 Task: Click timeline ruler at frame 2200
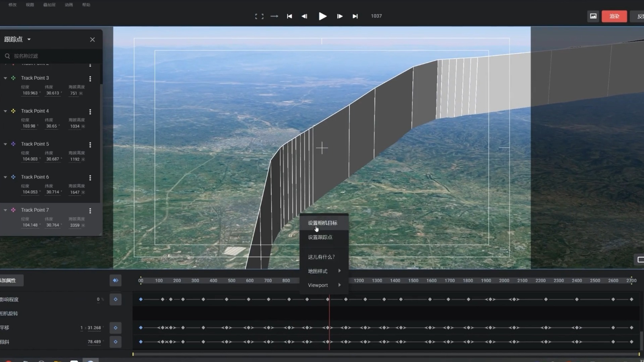(x=540, y=281)
